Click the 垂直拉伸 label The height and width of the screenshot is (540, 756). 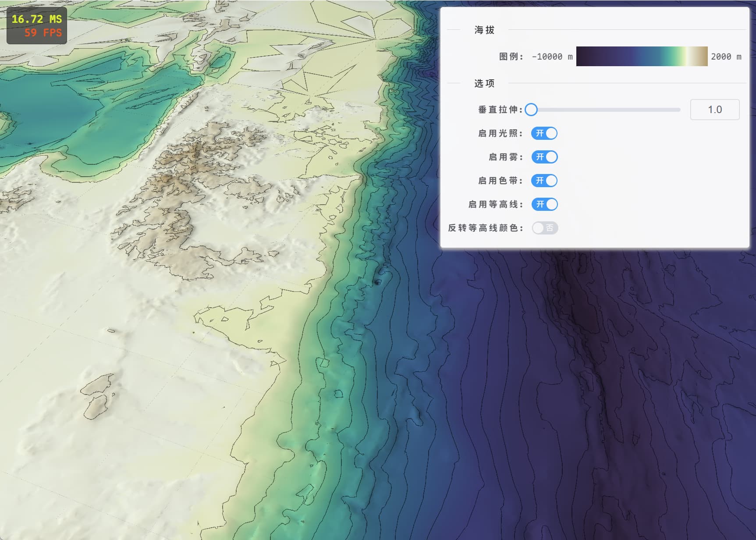tap(500, 110)
